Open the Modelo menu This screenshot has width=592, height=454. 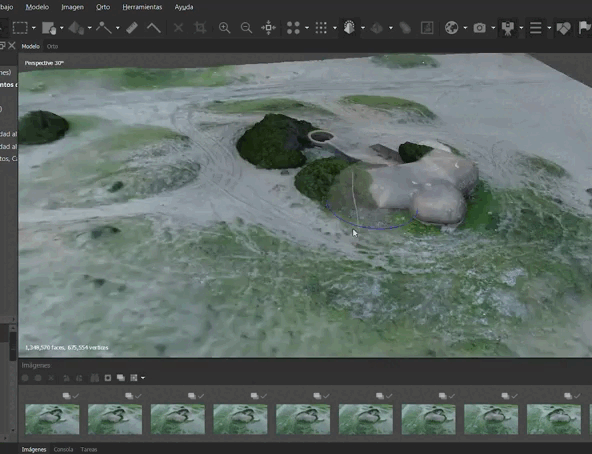(x=37, y=7)
